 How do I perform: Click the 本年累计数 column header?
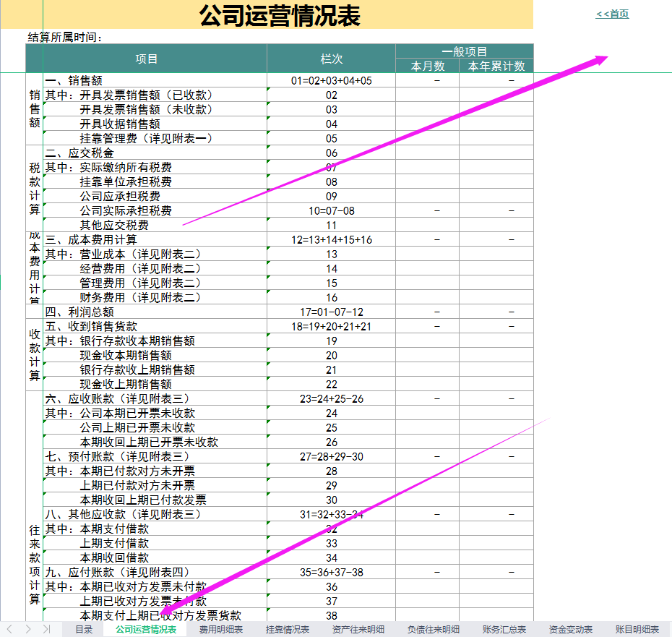point(497,66)
